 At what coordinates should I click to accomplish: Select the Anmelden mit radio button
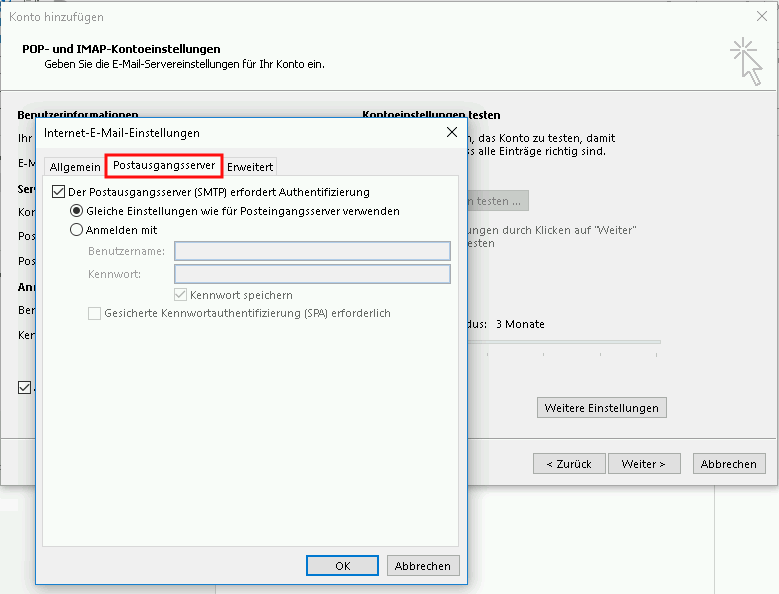(x=76, y=230)
